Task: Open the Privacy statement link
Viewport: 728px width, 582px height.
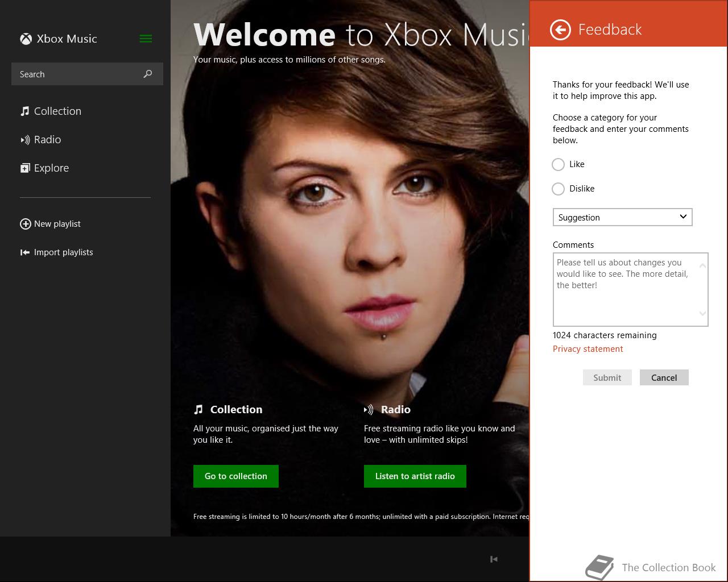Action: coord(588,349)
